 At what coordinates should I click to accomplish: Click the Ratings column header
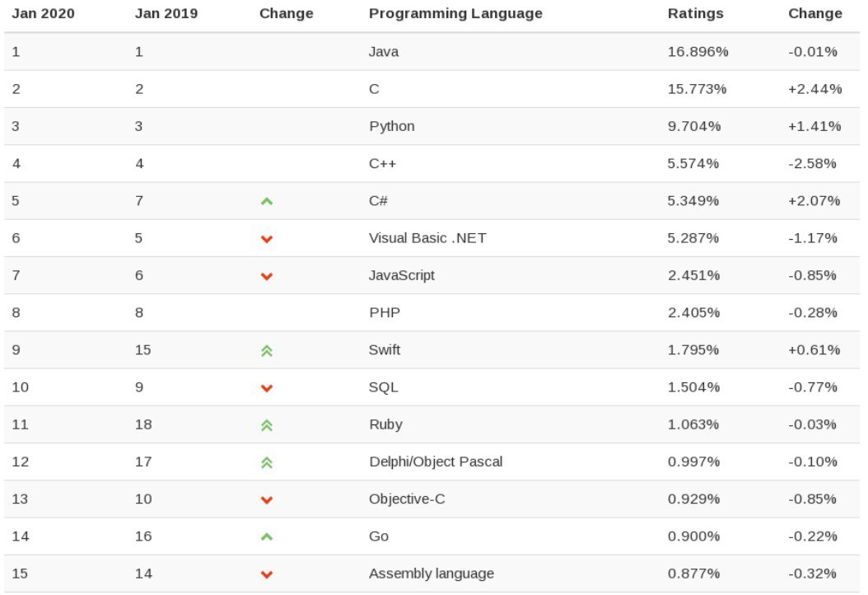click(x=695, y=13)
